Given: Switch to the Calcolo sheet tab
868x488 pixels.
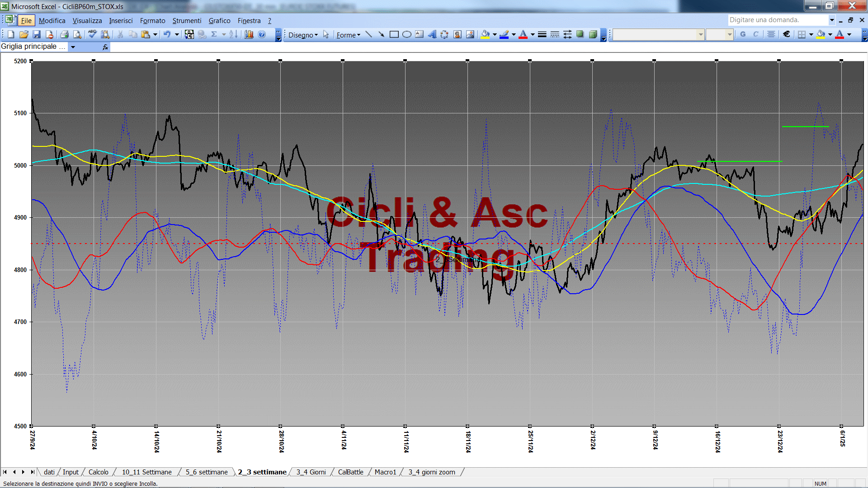Looking at the screenshot, I should point(98,472).
